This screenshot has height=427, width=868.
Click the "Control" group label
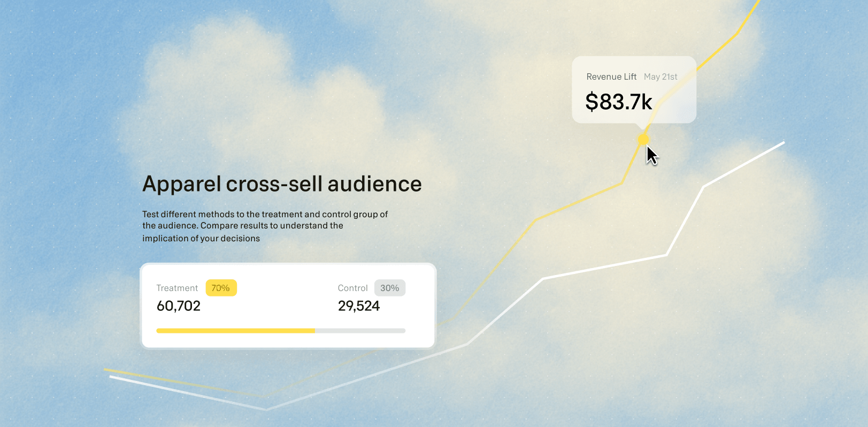click(x=352, y=288)
